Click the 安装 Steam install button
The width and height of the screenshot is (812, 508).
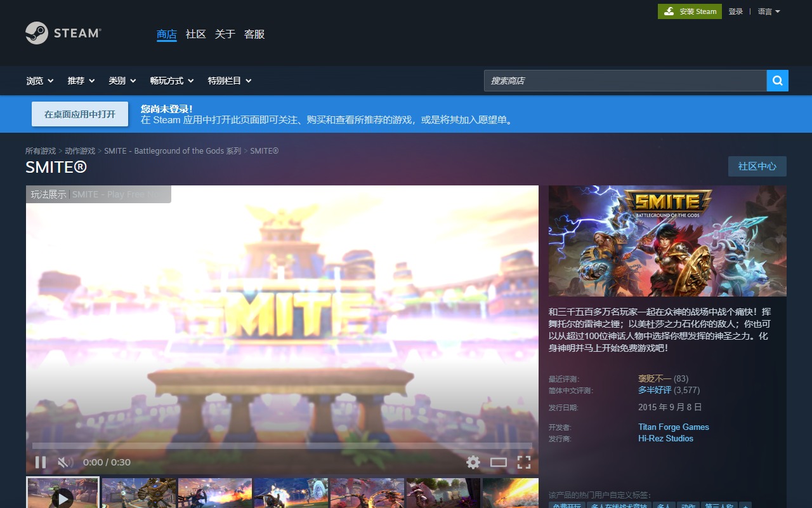tap(690, 11)
